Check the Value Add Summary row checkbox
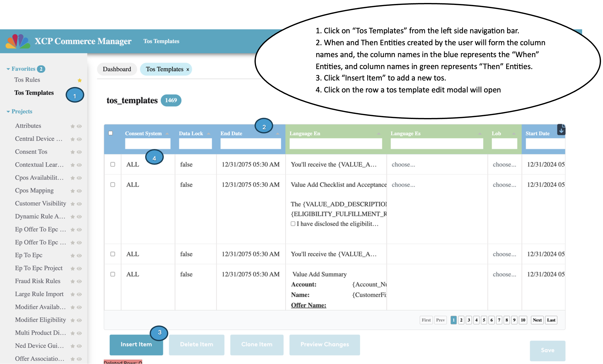Image resolution: width=603 pixels, height=364 pixels. point(113,274)
